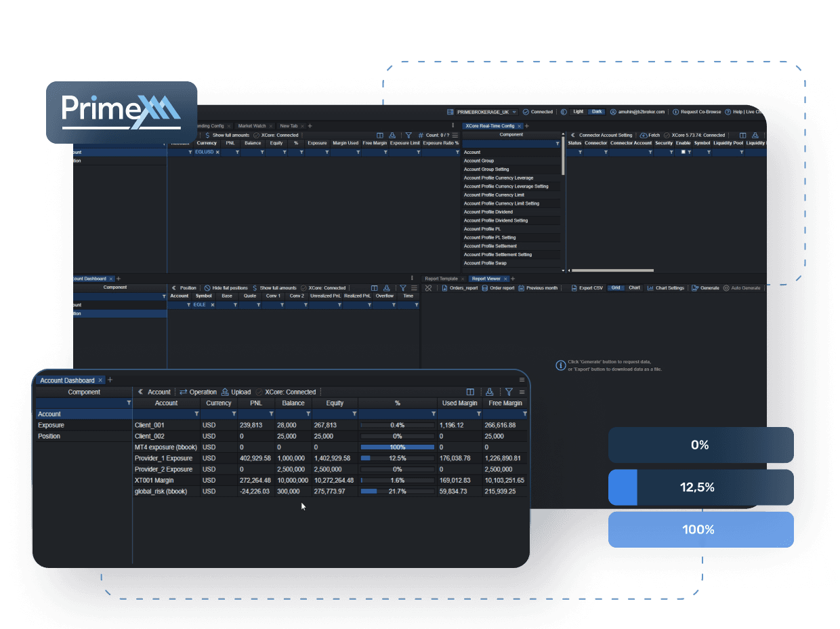This screenshot has height=629, width=840.
Task: Click Provider_1 Exposure 12.5% progress bar
Action: point(398,458)
